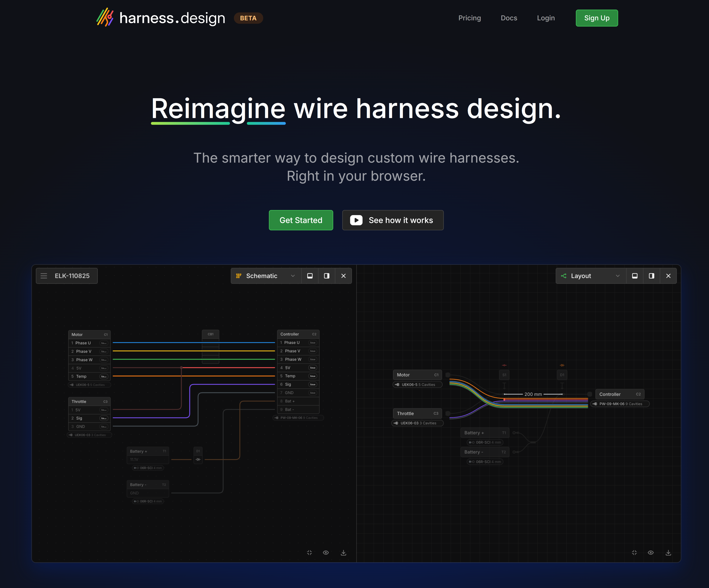Screen dimensions: 709x588
Task: Click download icon in Layout panel
Action: [668, 553]
